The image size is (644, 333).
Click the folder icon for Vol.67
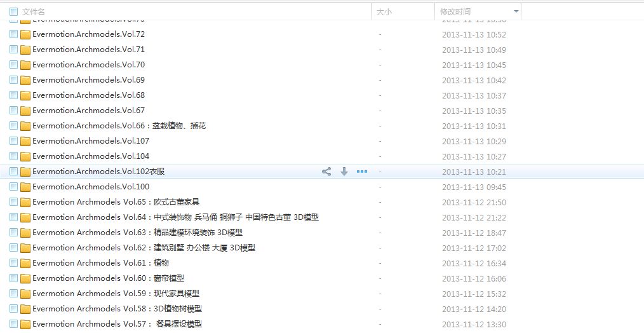point(25,111)
